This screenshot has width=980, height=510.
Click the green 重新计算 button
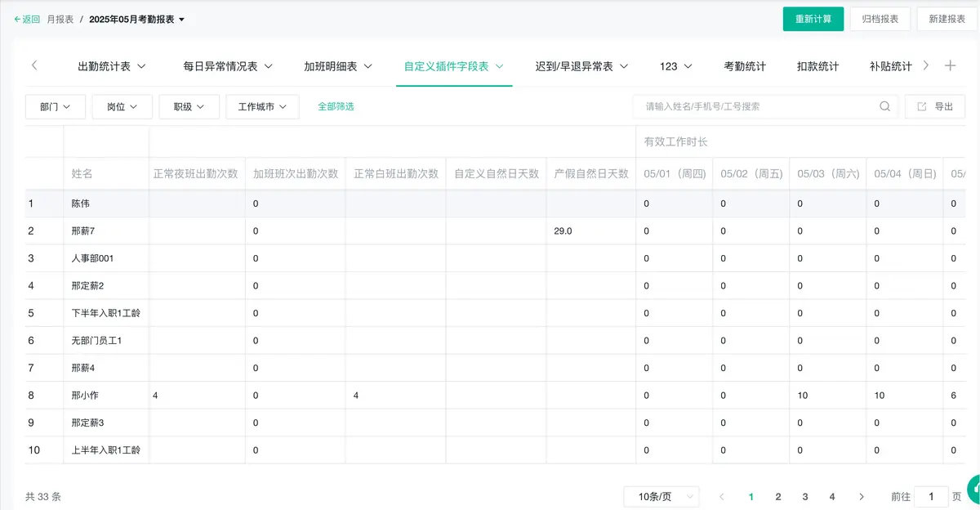pos(813,19)
